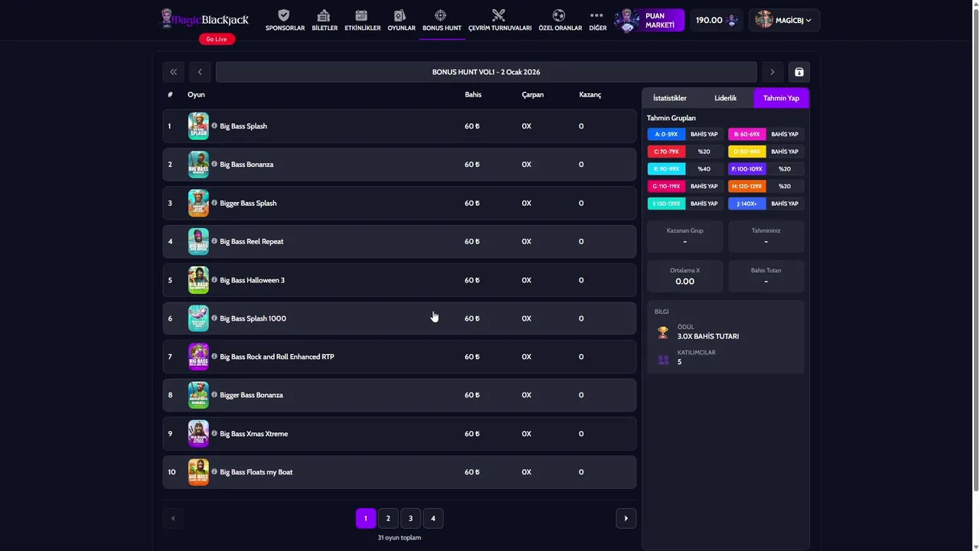The height and width of the screenshot is (551, 980).
Task: Open the Bigger Bass Splash game thumbnail
Action: (x=198, y=203)
